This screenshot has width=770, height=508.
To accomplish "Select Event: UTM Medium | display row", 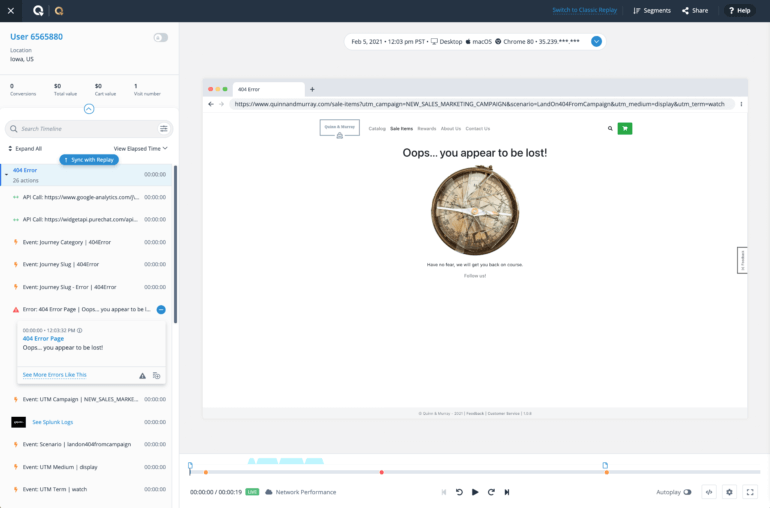I will [88, 467].
